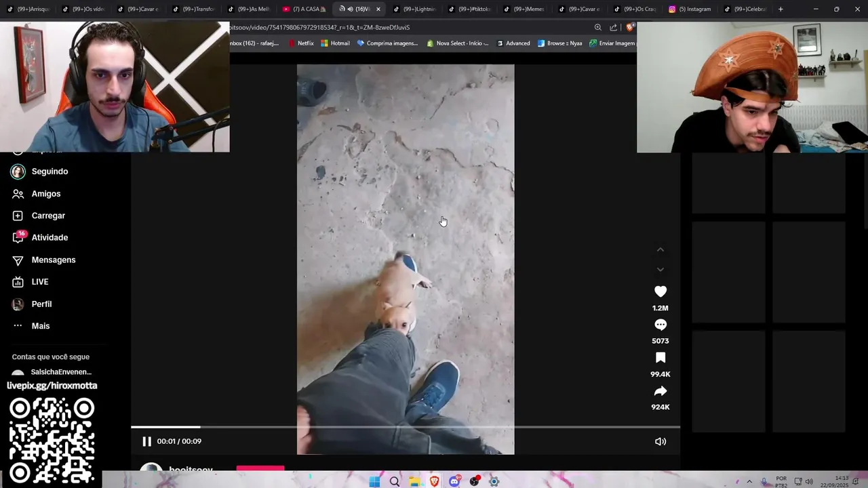The width and height of the screenshot is (868, 488).
Task: Show hidden system tray icons
Action: pos(749,482)
